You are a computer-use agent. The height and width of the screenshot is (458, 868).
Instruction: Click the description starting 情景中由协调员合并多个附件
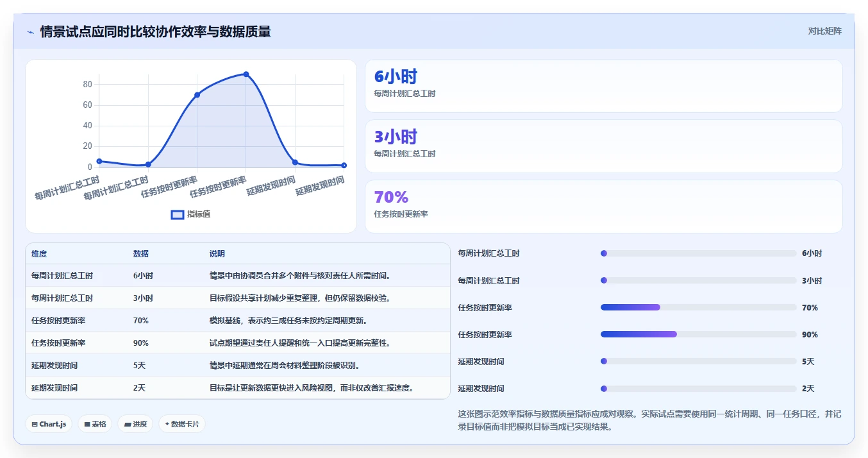tap(300, 276)
